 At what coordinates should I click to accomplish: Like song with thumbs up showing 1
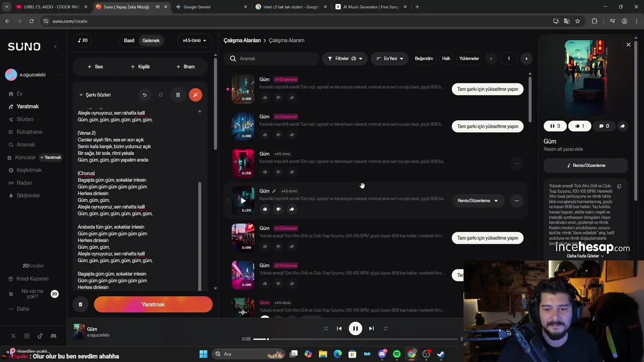(x=579, y=126)
